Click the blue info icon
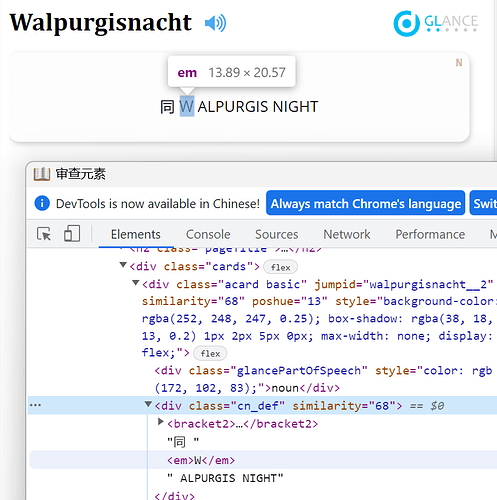497x500 pixels. point(42,203)
